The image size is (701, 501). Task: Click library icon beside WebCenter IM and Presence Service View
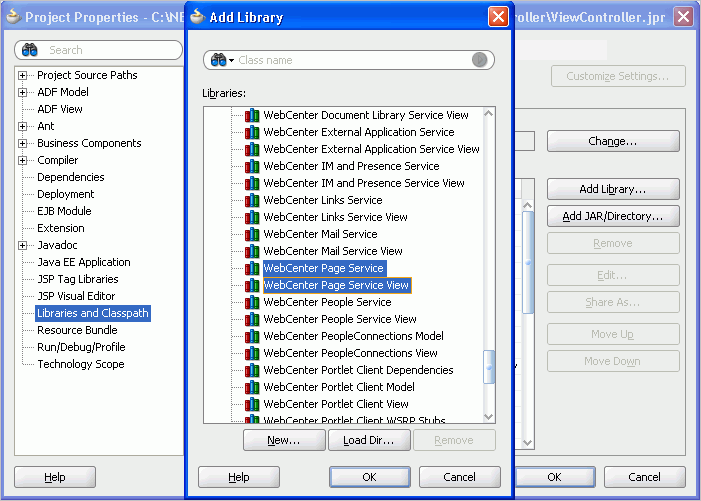252,183
